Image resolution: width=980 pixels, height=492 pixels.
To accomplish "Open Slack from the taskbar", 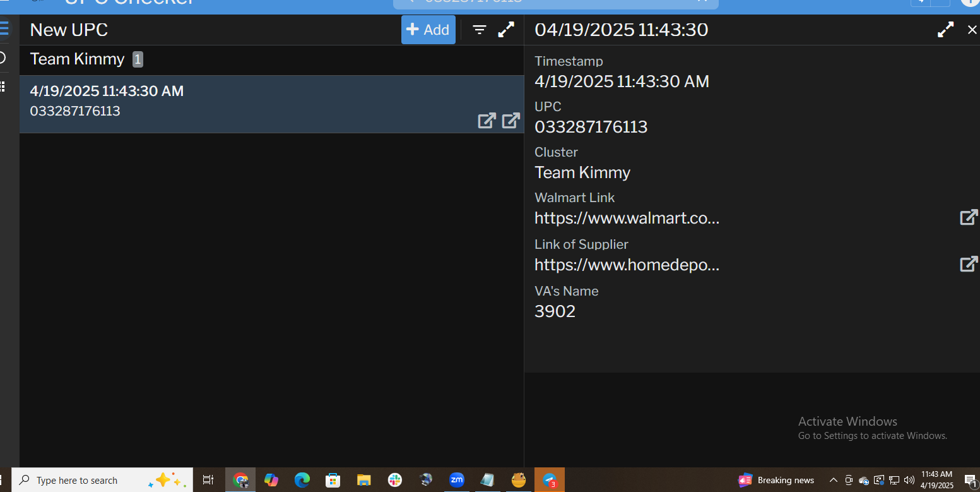I will 395,480.
